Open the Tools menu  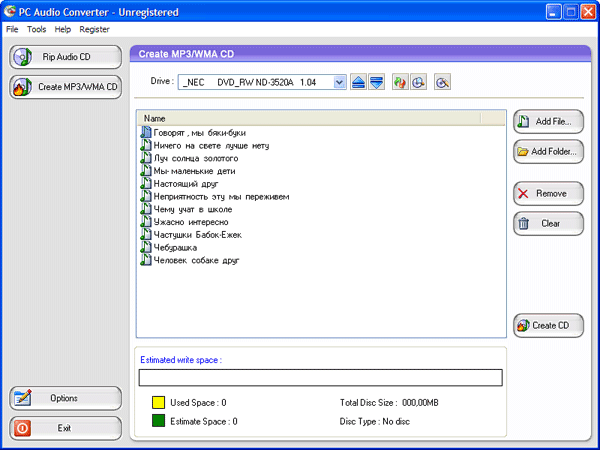point(36,29)
